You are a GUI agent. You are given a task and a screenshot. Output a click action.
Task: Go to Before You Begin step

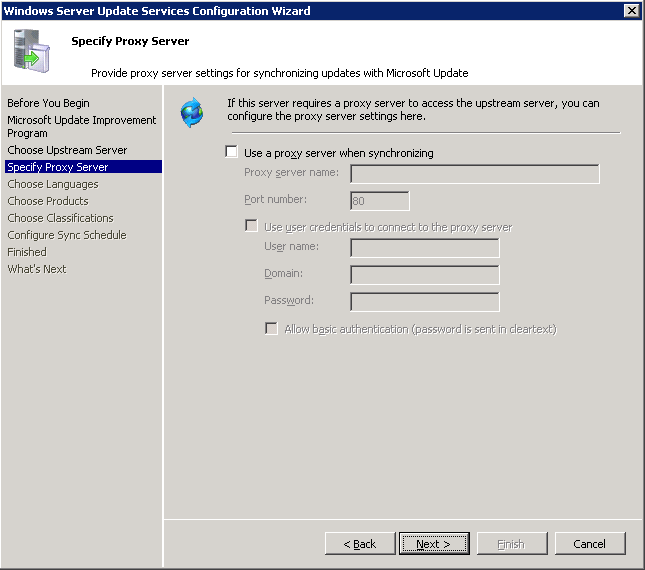pos(48,103)
